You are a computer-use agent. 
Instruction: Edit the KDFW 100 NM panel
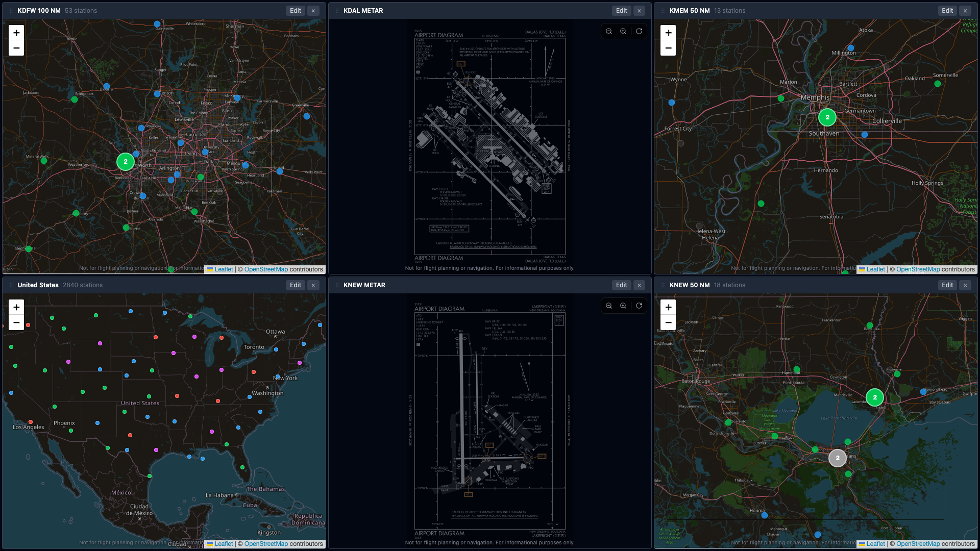click(x=296, y=11)
